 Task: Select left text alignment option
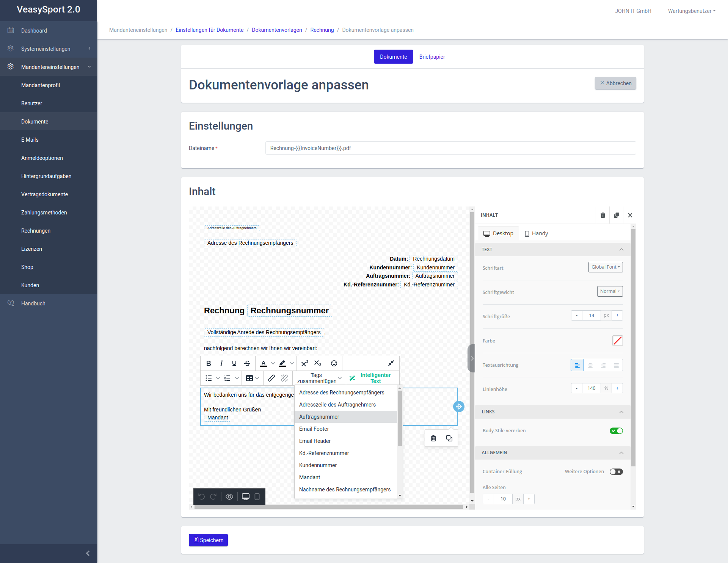[x=577, y=365]
